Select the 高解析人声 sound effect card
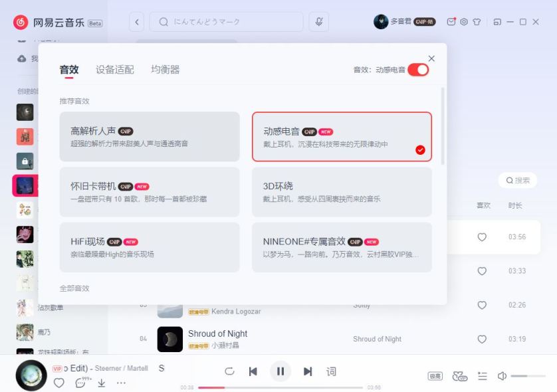This screenshot has width=557, height=392. (150, 137)
